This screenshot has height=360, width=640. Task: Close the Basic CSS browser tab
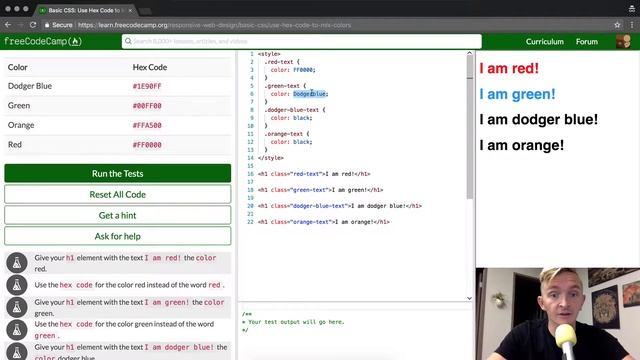click(x=130, y=10)
